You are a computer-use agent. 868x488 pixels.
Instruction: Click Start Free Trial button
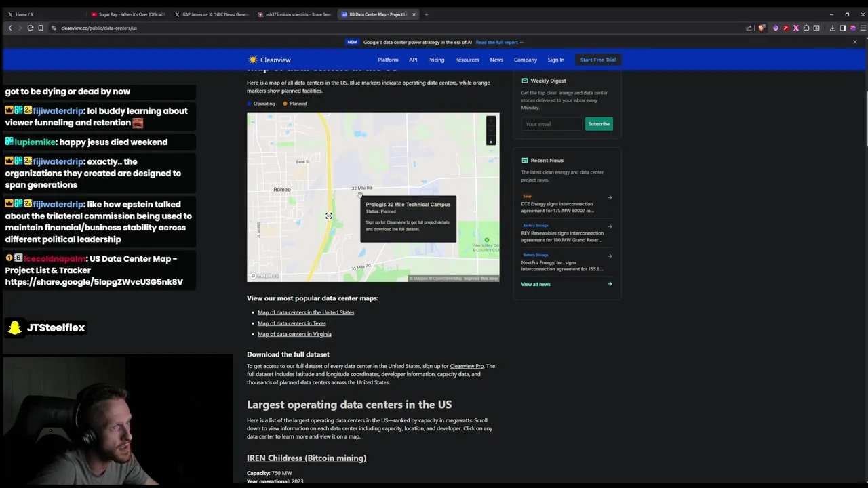(598, 60)
